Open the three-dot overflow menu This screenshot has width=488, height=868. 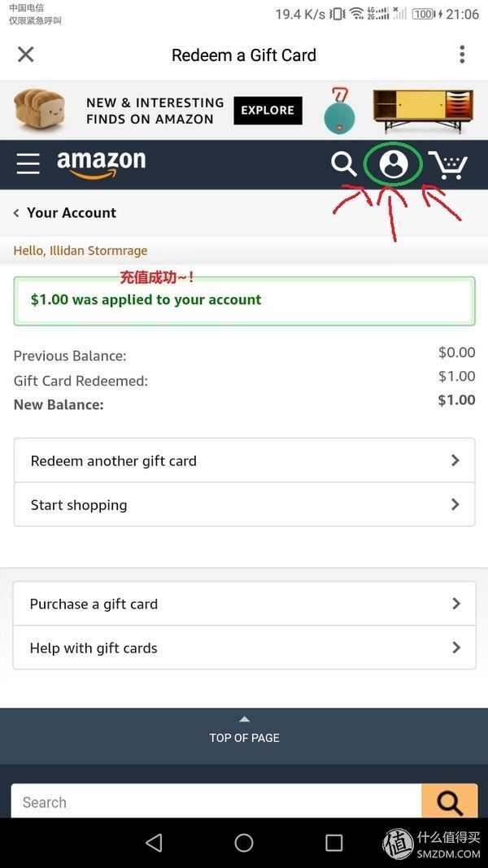click(462, 55)
